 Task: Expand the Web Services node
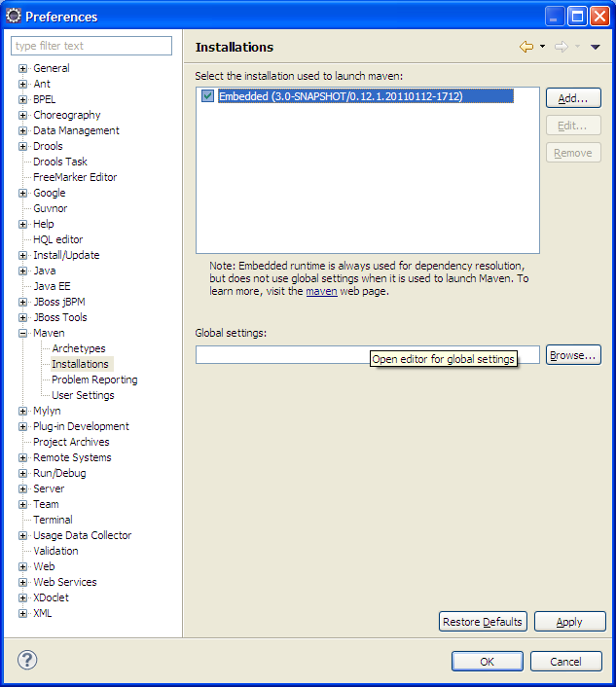tap(22, 582)
